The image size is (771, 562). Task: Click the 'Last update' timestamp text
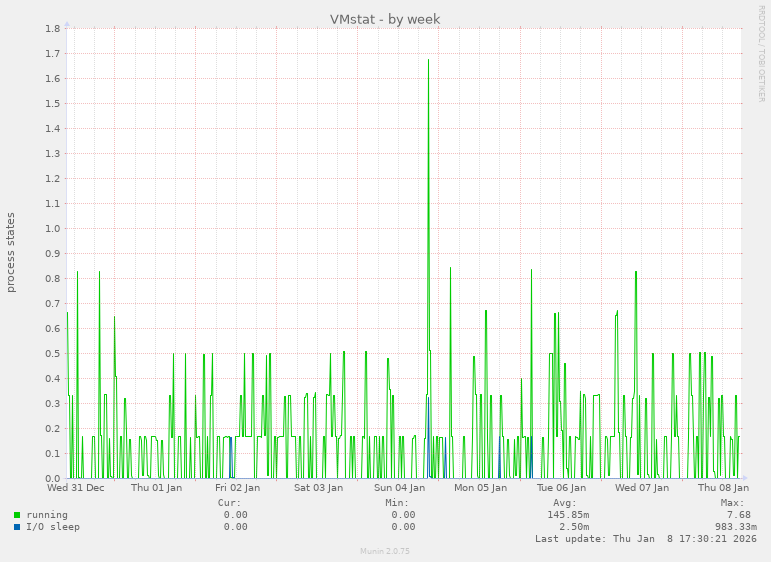[x=645, y=539]
